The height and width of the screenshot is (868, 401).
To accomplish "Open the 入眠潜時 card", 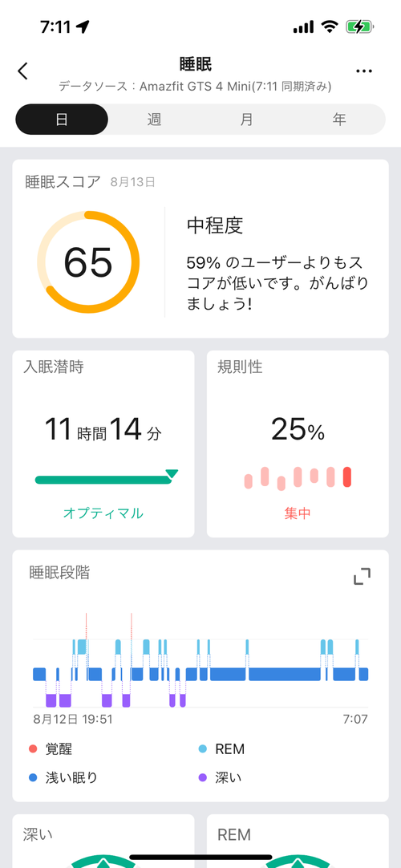I will pyautogui.click(x=103, y=444).
